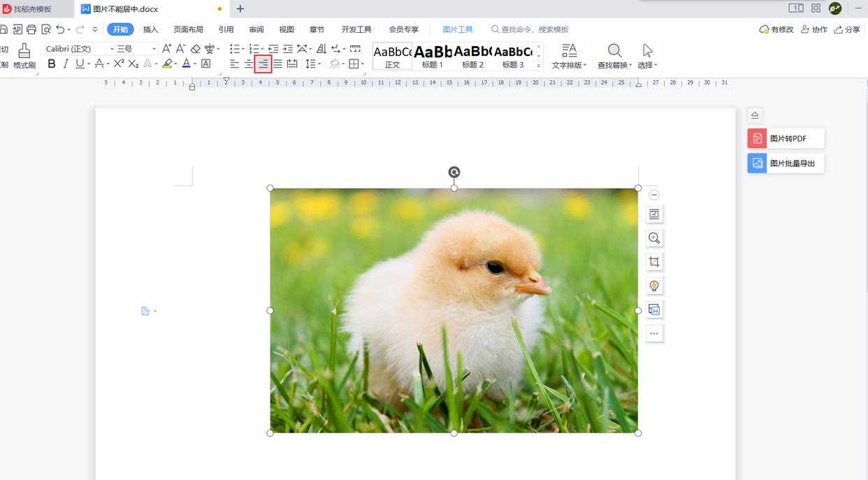
Task: Open the Find and Replace (查找替换) tool
Action: click(615, 56)
